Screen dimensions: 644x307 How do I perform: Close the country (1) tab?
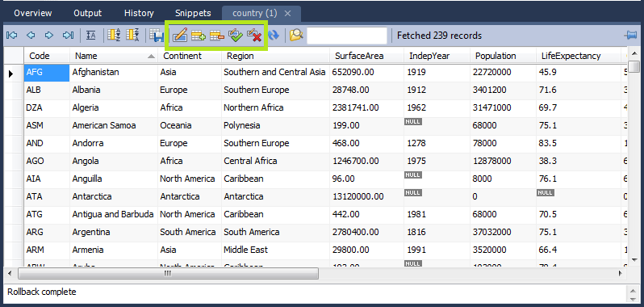[287, 14]
